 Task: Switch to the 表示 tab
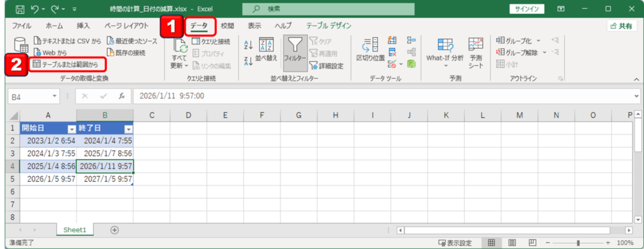pyautogui.click(x=254, y=26)
